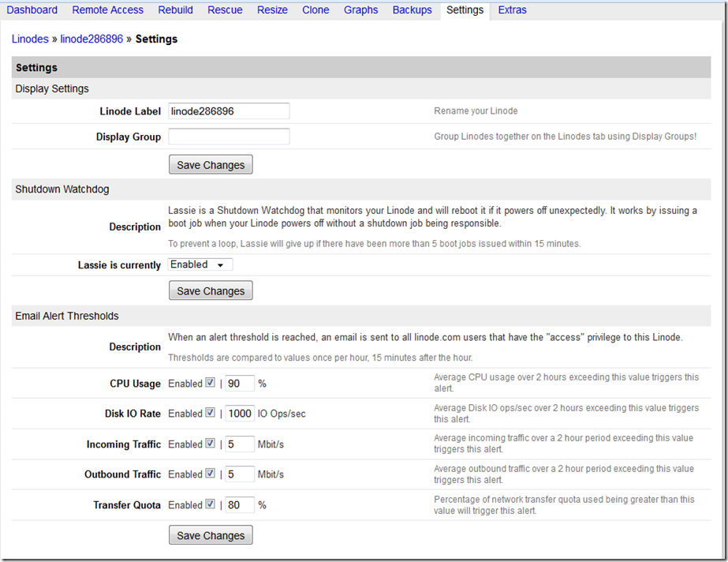Viewport: 728px width, 562px height.
Task: Toggle the CPU Usage Enabled checkbox
Action: click(x=211, y=383)
